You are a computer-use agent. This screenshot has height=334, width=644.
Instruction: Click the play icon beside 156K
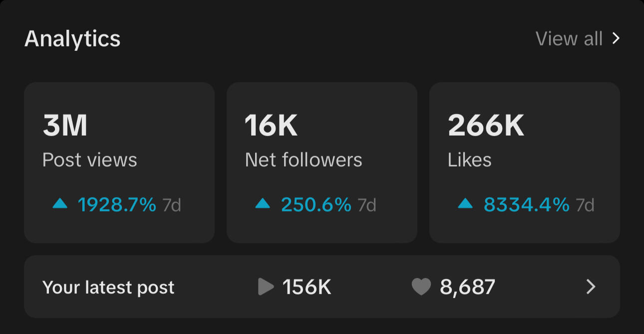(x=266, y=287)
